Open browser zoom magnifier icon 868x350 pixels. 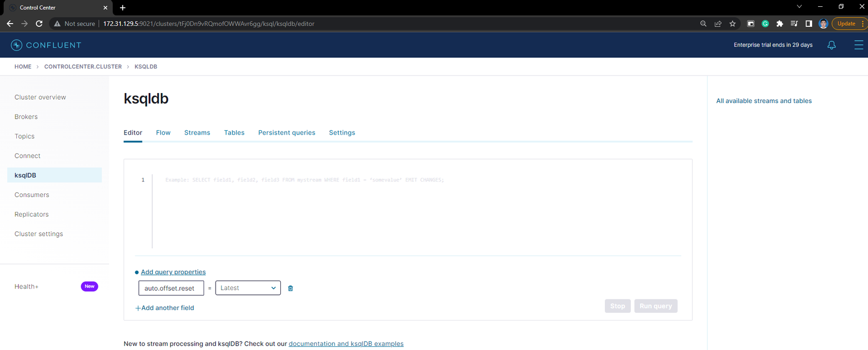pyautogui.click(x=703, y=24)
